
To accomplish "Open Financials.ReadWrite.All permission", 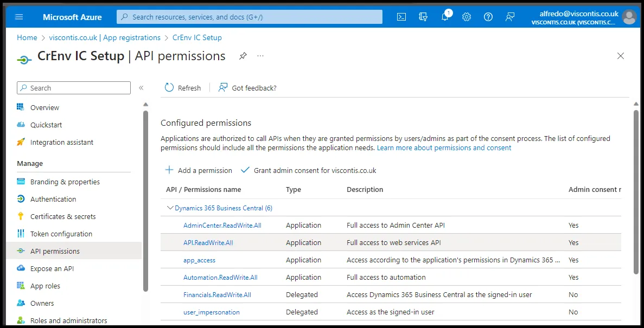I will [217, 295].
